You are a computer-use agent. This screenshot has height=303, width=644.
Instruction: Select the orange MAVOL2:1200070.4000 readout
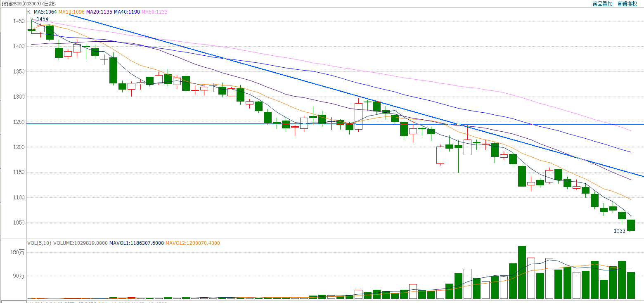click(x=192, y=243)
